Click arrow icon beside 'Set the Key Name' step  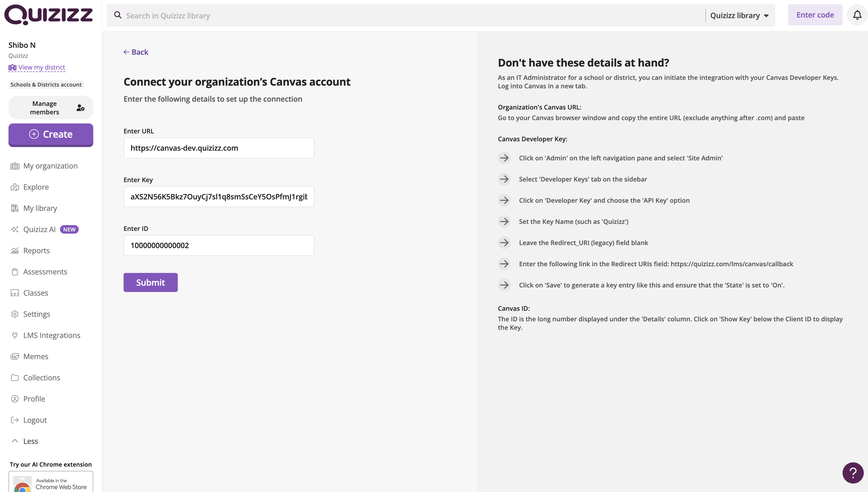click(x=504, y=222)
